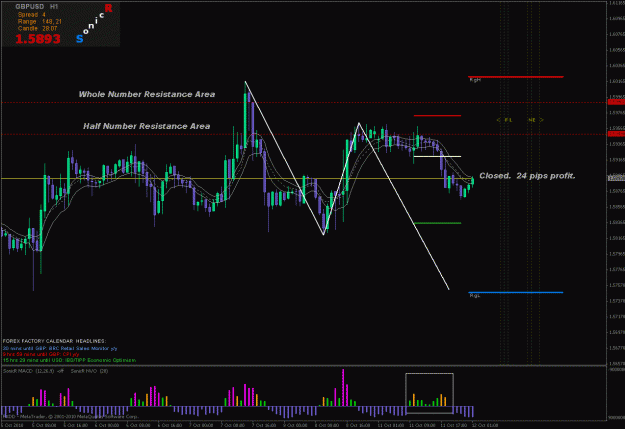Click the Sonic R logo

94,24
